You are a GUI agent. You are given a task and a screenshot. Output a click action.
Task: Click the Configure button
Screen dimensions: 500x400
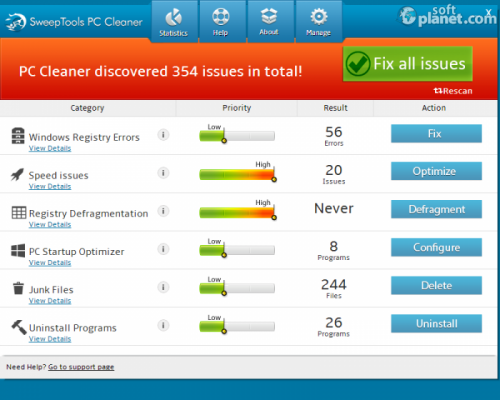coord(436,247)
